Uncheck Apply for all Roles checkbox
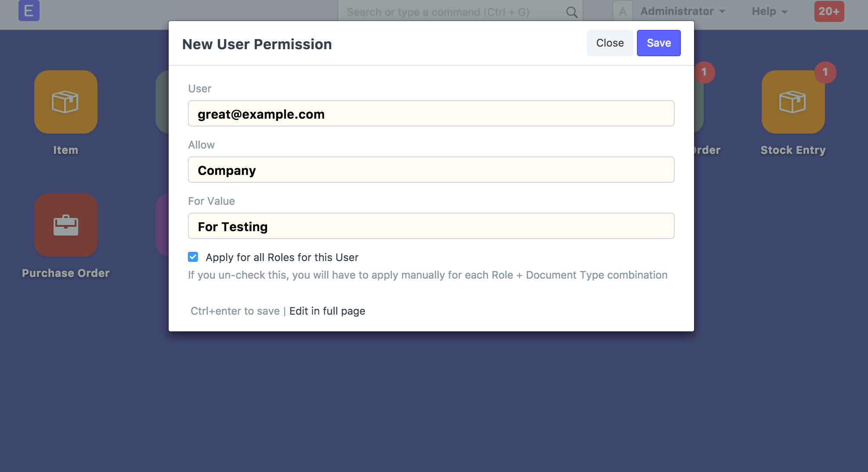Viewport: 868px width, 472px height. tap(193, 257)
